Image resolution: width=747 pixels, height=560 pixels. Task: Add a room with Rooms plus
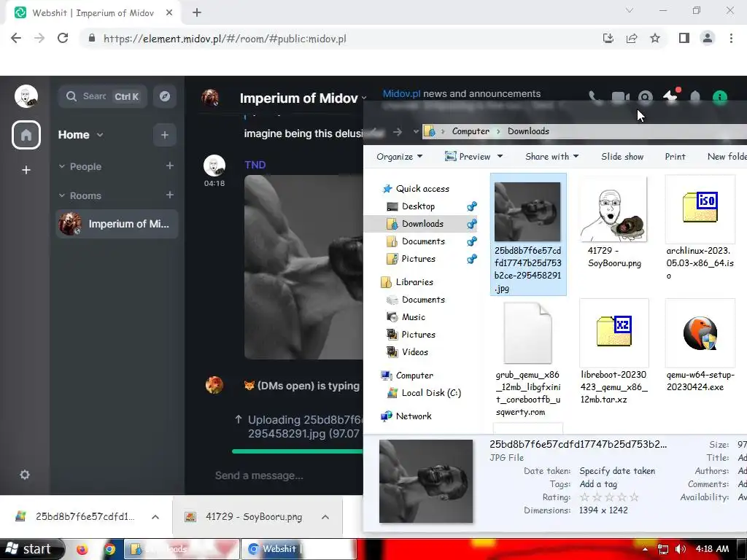coord(169,195)
